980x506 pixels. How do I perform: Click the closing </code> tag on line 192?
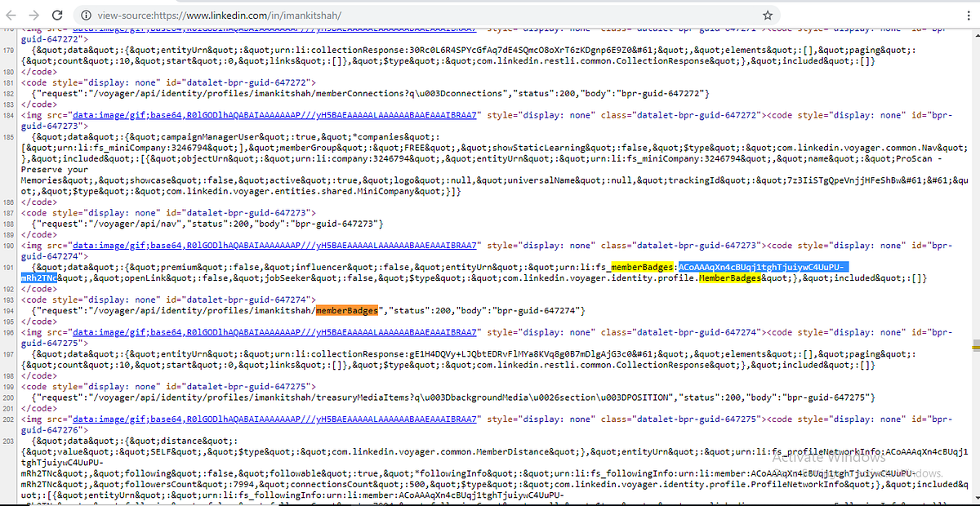click(39, 289)
